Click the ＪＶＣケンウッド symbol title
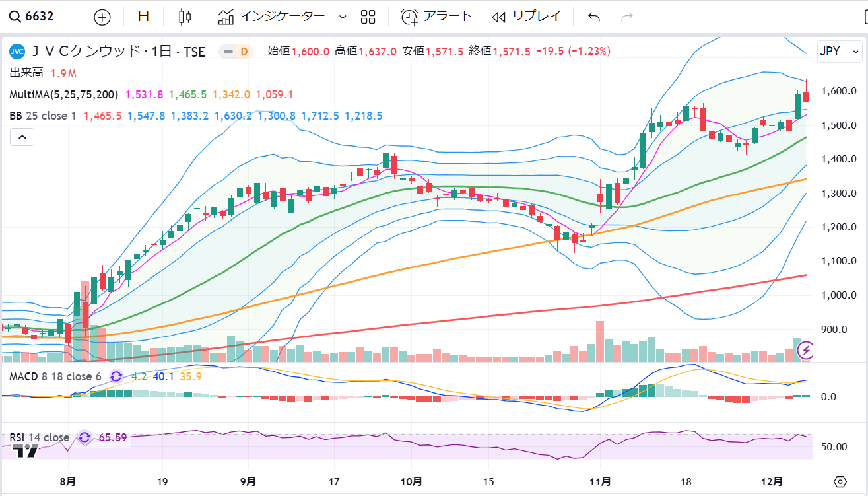 click(x=86, y=52)
